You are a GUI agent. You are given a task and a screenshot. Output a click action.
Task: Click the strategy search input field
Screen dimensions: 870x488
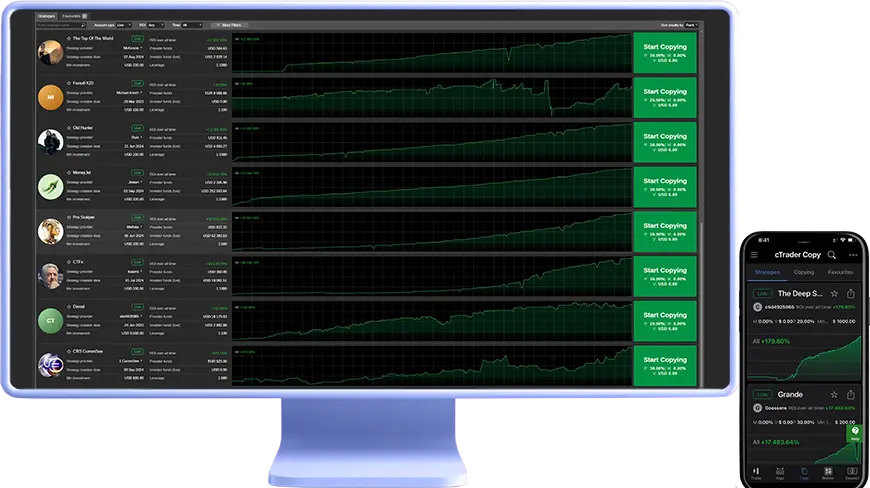(56, 24)
